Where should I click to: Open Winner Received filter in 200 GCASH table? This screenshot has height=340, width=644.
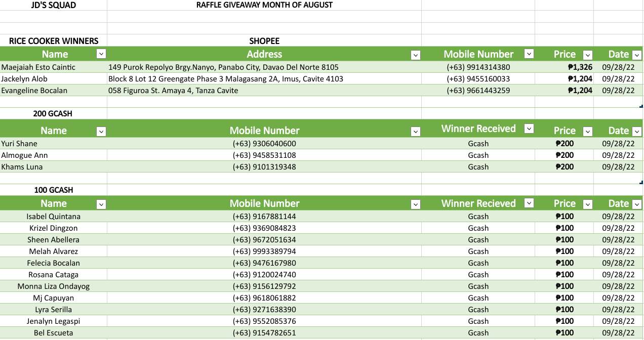pyautogui.click(x=529, y=129)
